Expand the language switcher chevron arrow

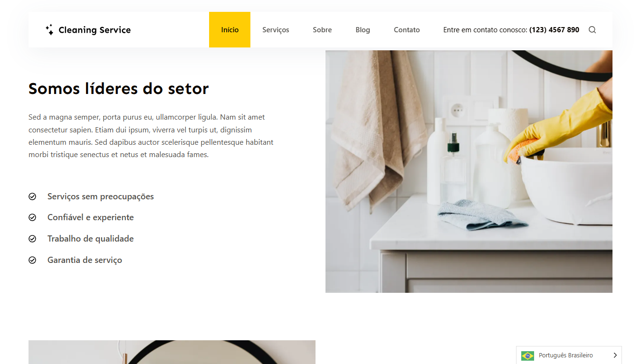tap(615, 355)
